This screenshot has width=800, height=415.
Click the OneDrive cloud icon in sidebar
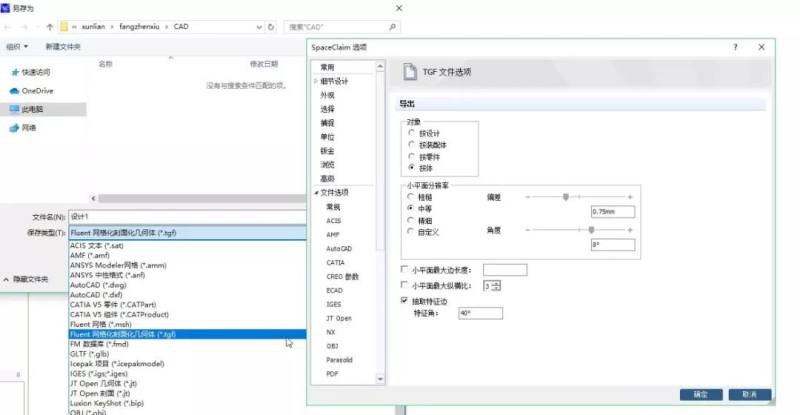[x=14, y=90]
